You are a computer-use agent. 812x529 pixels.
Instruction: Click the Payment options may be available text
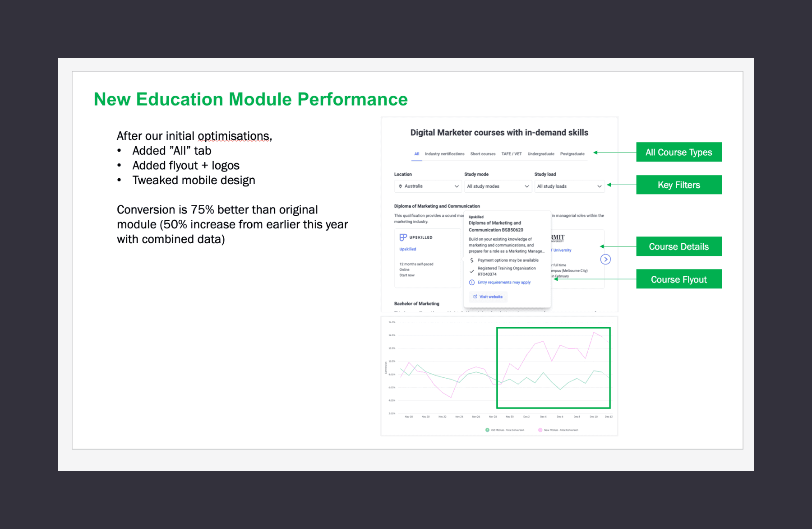508,260
